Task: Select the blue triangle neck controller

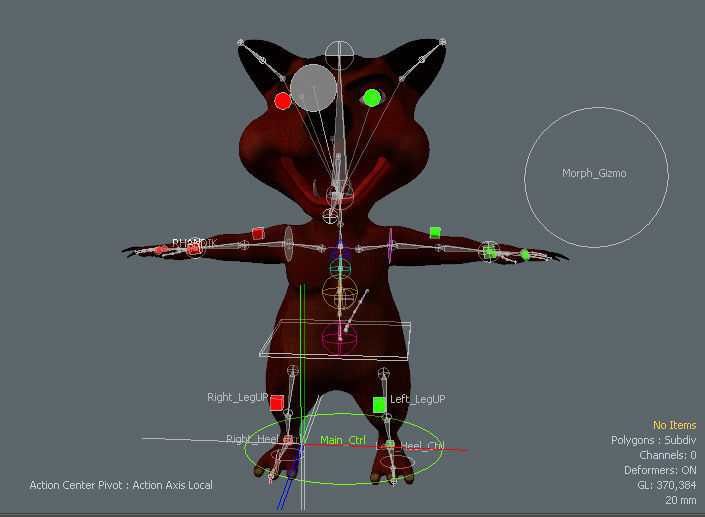Action: [x=340, y=249]
